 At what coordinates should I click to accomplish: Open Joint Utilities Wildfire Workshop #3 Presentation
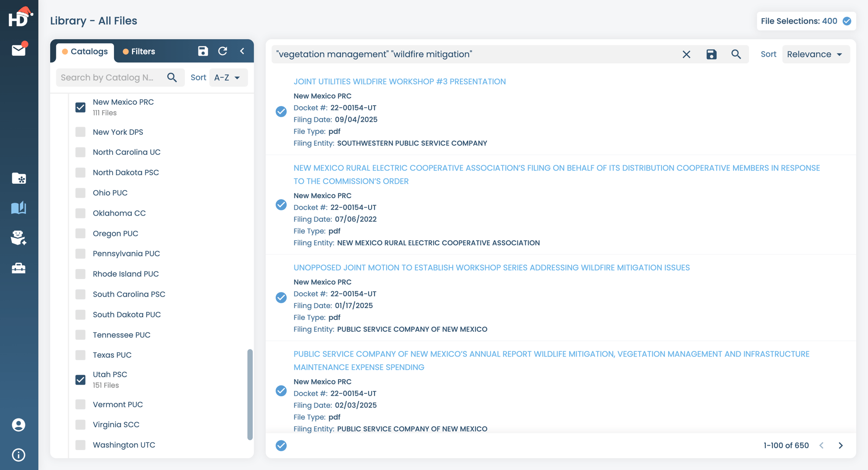[x=399, y=82]
